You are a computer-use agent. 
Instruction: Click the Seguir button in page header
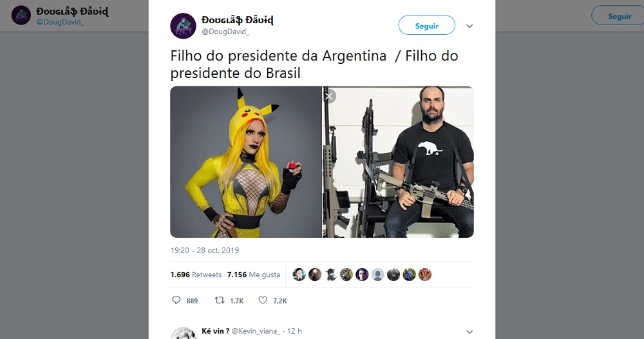(618, 16)
